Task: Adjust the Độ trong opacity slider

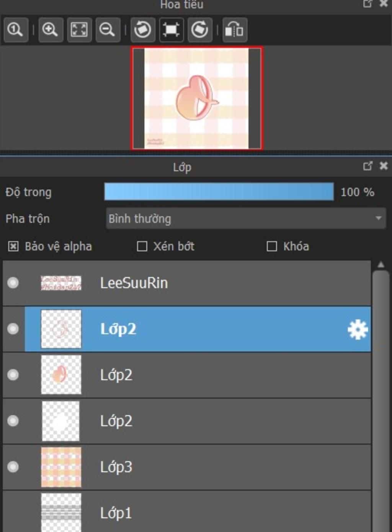Action: coord(219,192)
